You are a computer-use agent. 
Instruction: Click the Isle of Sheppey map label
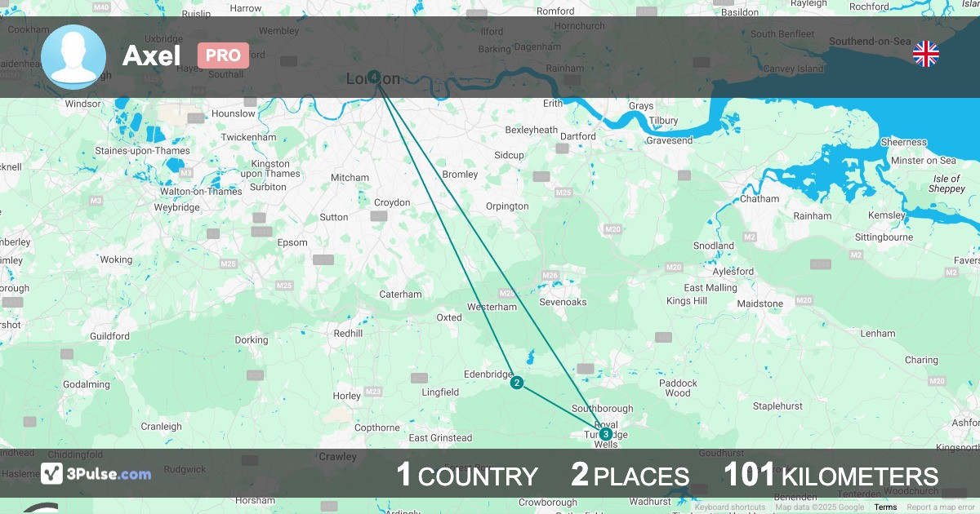point(947,184)
